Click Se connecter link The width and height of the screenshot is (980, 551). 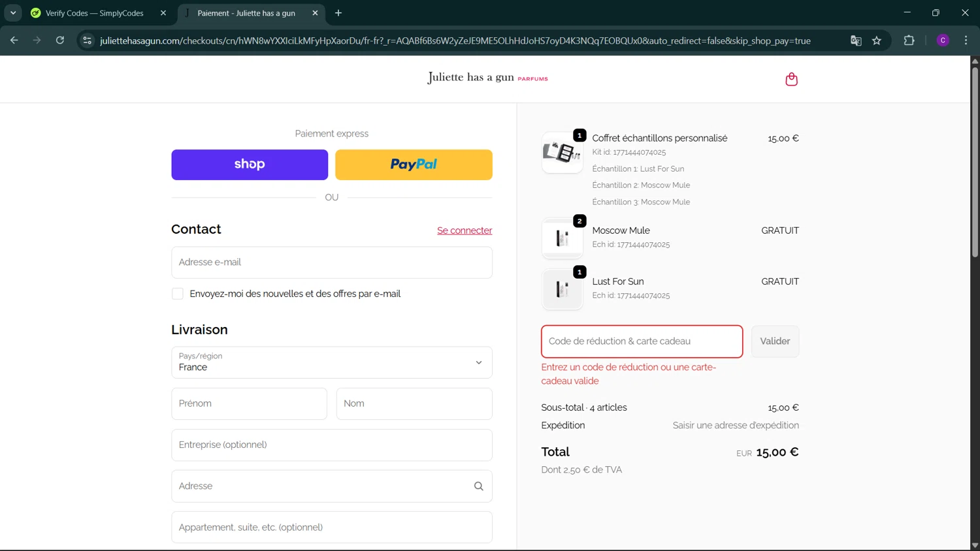(x=465, y=230)
